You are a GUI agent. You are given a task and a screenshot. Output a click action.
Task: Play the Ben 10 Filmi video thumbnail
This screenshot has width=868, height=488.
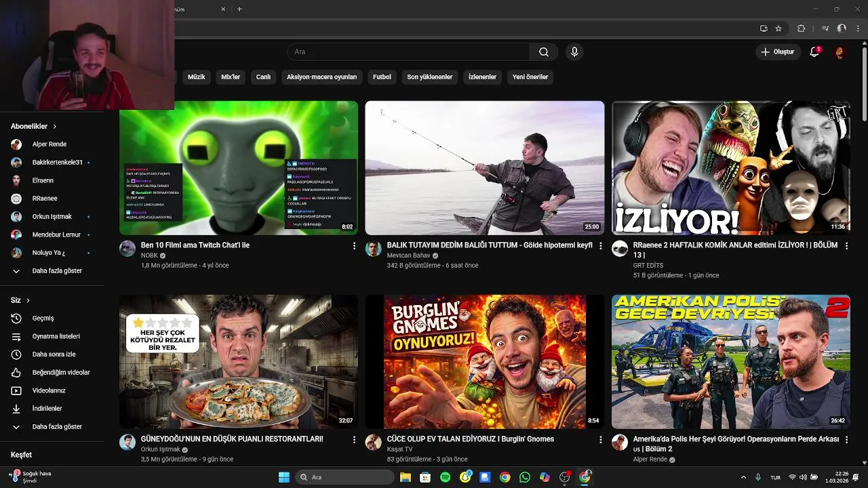coord(239,168)
